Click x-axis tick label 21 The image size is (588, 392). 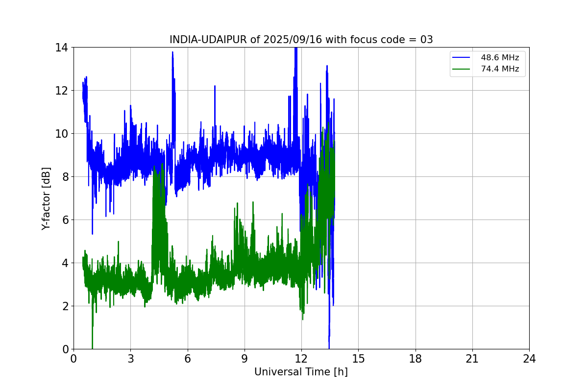[472, 359]
